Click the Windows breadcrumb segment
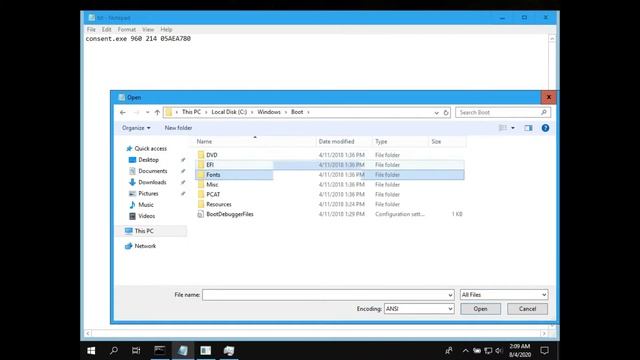This screenshot has height=360, width=640. (x=269, y=112)
